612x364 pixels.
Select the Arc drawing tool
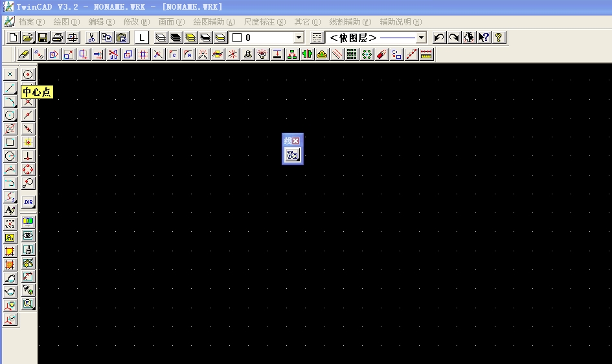pyautogui.click(x=10, y=102)
